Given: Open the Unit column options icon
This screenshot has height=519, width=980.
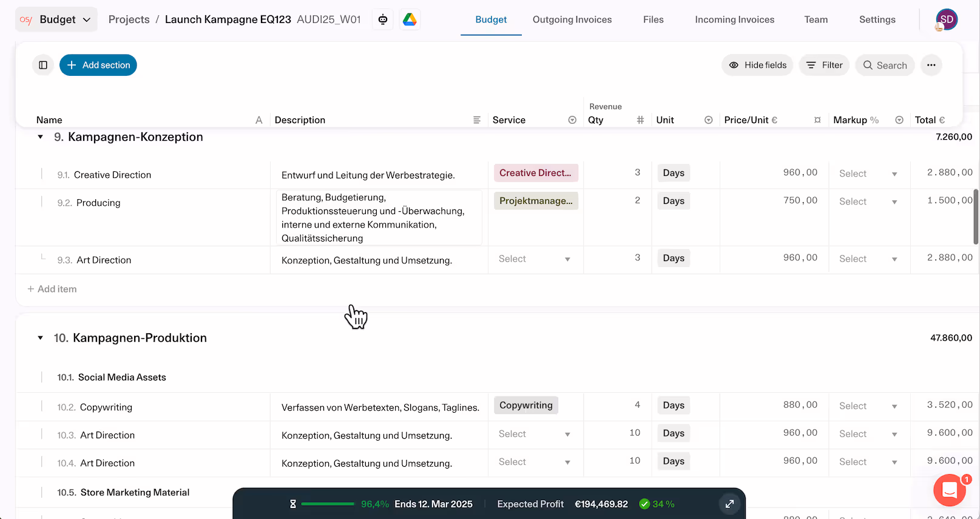Looking at the screenshot, I should tap(708, 120).
